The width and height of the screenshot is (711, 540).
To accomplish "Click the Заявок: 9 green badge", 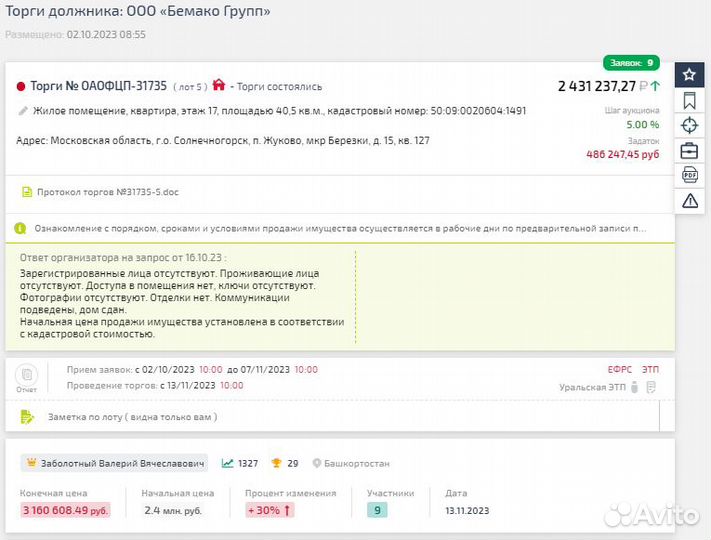I will [631, 62].
